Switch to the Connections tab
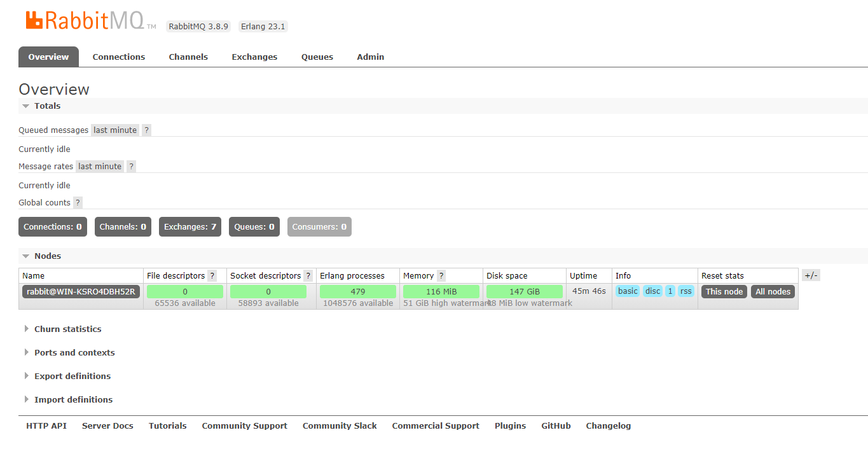The height and width of the screenshot is (463, 868). coord(119,57)
